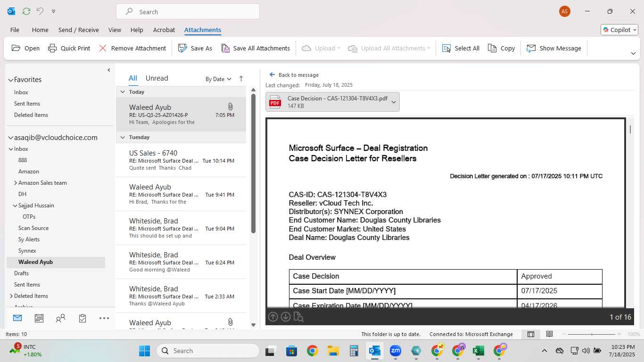Collapse the Tuesday message group
The height and width of the screenshot is (362, 644).
pyautogui.click(x=123, y=137)
